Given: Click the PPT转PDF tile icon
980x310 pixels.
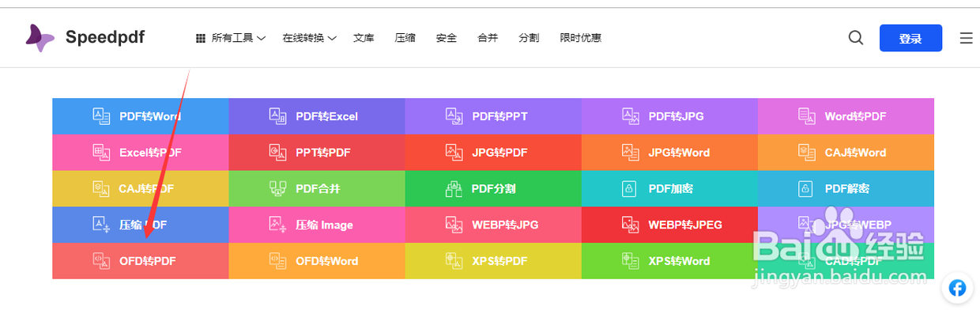Looking at the screenshot, I should 277,152.
